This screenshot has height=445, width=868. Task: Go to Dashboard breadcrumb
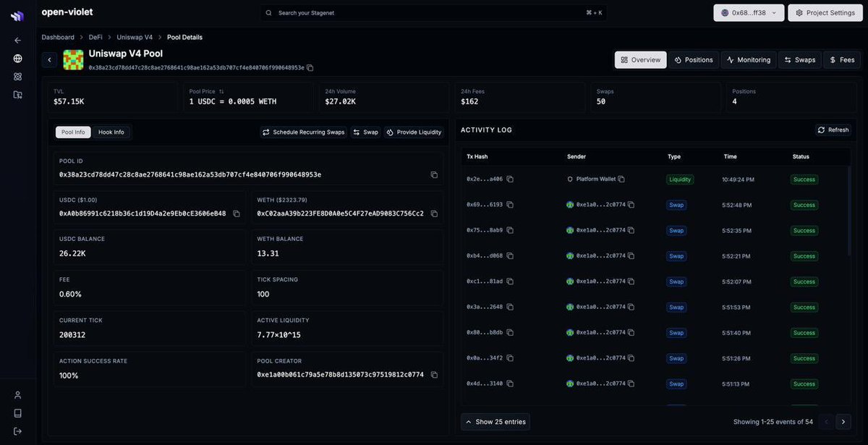click(58, 37)
